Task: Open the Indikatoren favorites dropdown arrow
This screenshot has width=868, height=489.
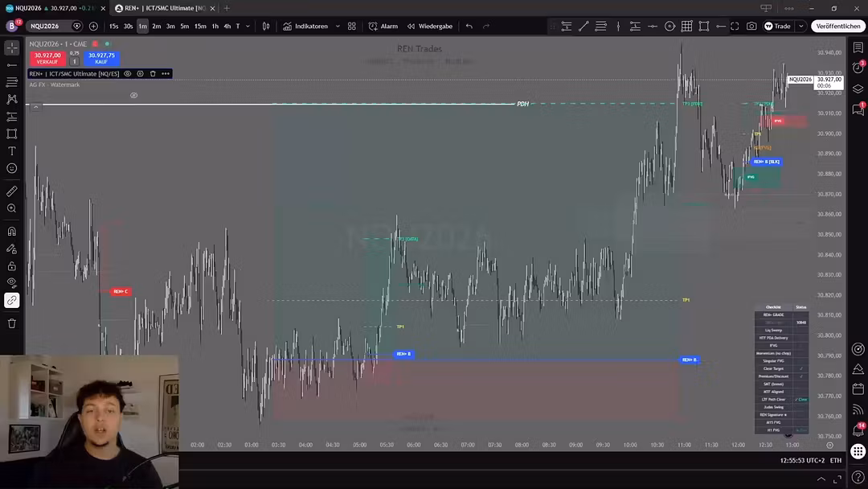Action: tap(338, 26)
